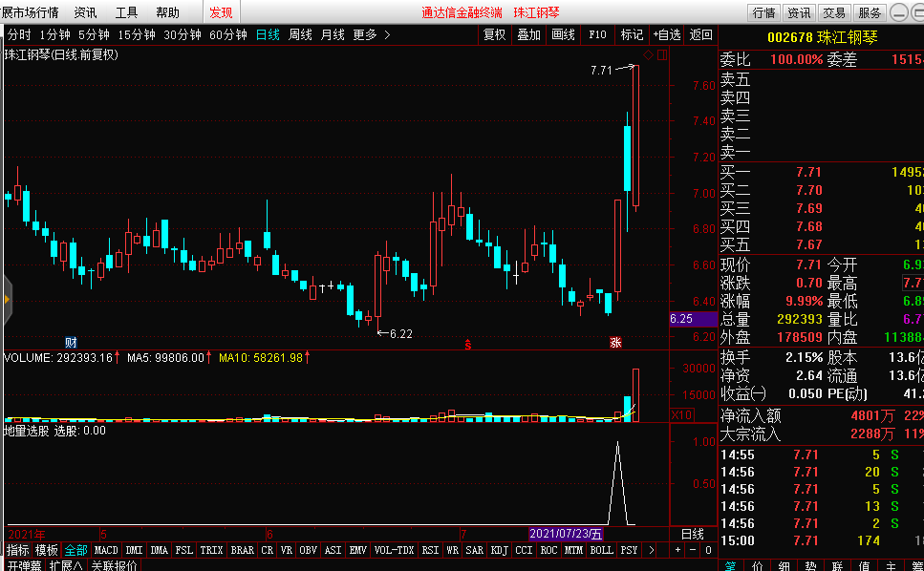The image size is (924, 571).
Task: Open the 模板 template tab
Action: (x=47, y=550)
